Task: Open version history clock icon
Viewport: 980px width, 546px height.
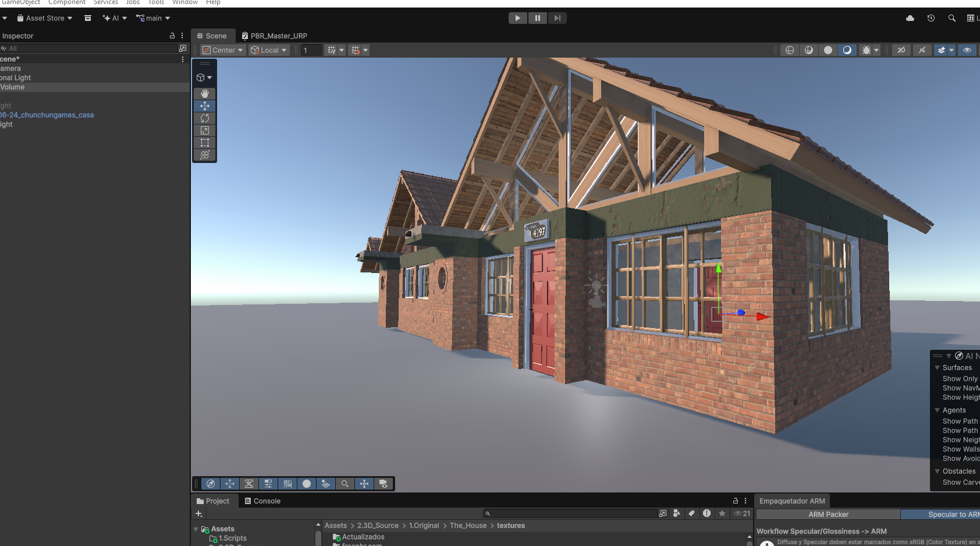Action: (931, 18)
